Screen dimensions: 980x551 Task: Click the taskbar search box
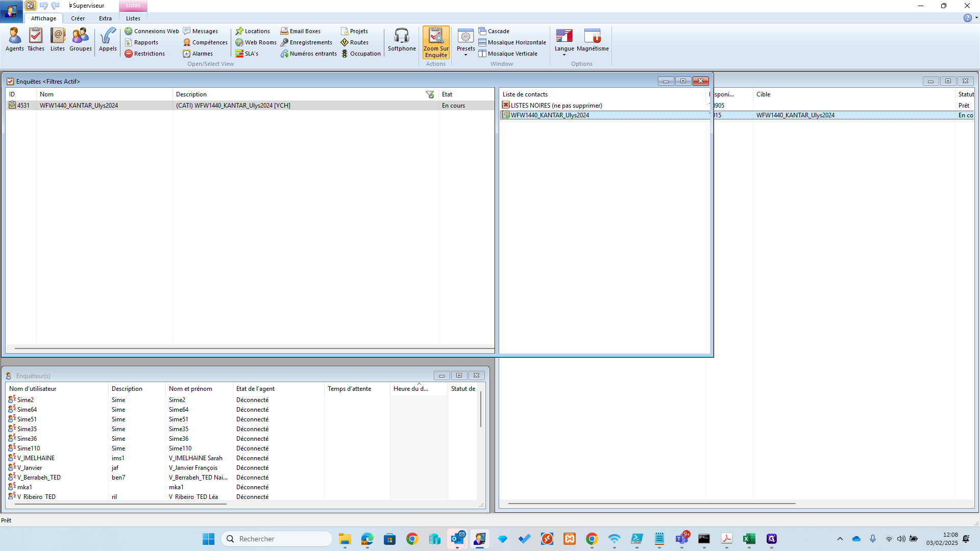pyautogui.click(x=277, y=539)
